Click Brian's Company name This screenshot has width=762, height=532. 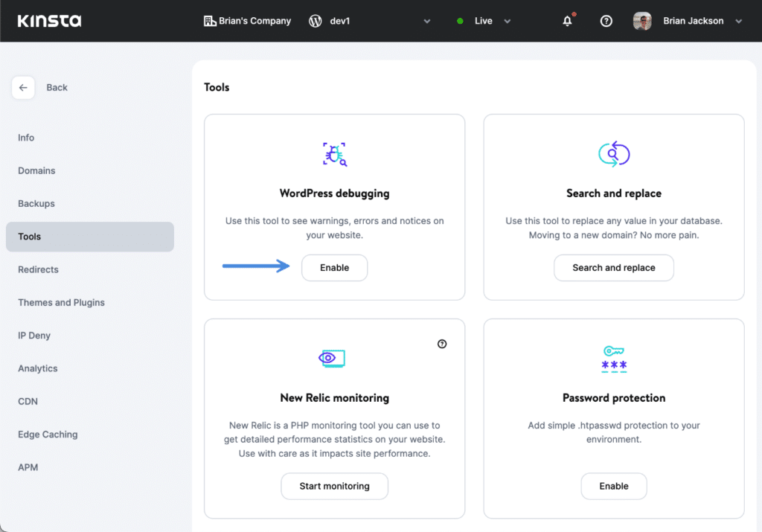click(254, 21)
